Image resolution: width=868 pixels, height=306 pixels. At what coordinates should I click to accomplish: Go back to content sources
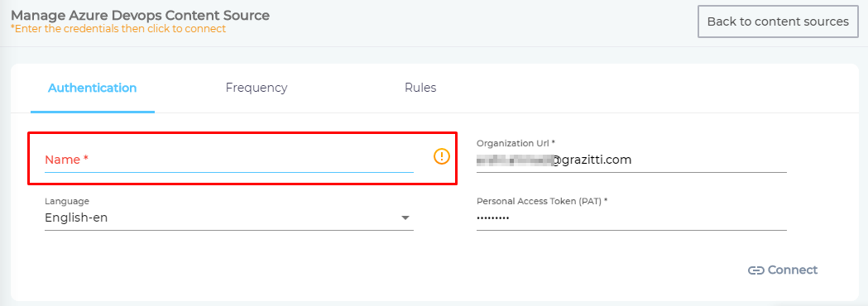pyautogui.click(x=778, y=22)
